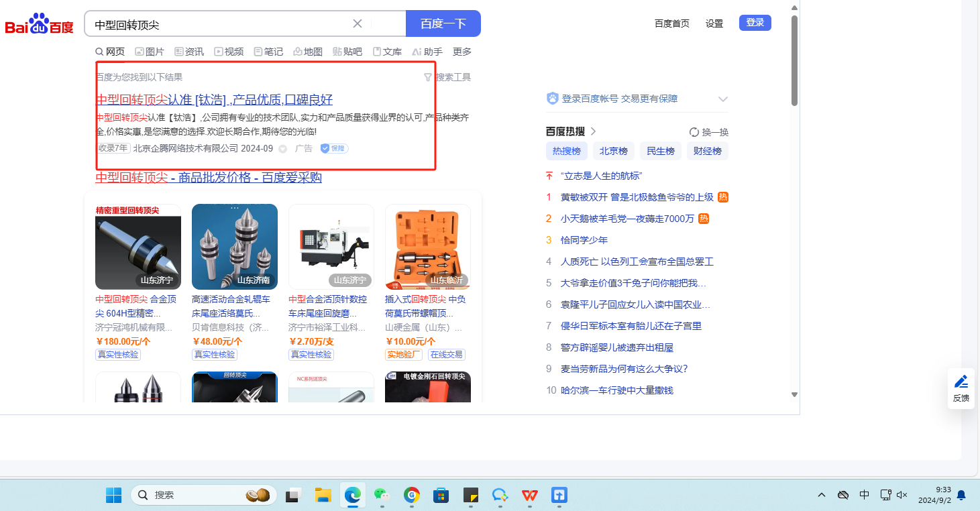Viewport: 980px width, 511px height.
Task: Click the Baidu logo
Action: pos(39,24)
